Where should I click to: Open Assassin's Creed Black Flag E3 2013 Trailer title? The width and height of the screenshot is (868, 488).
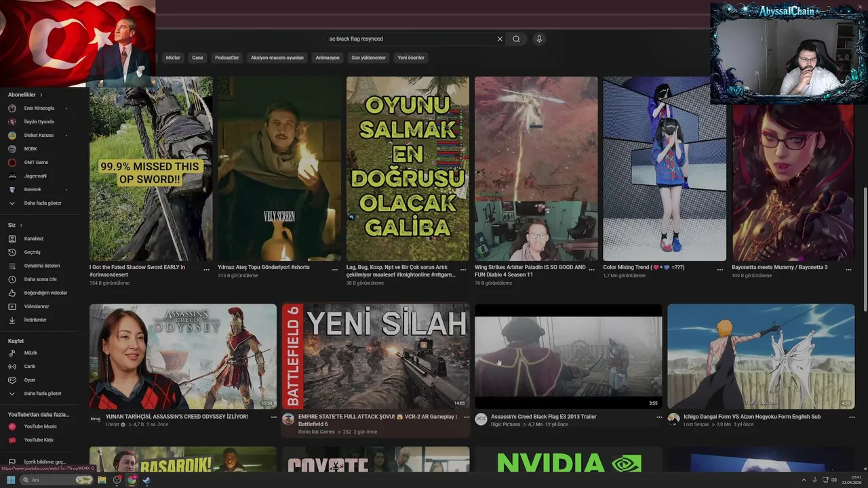(x=544, y=417)
